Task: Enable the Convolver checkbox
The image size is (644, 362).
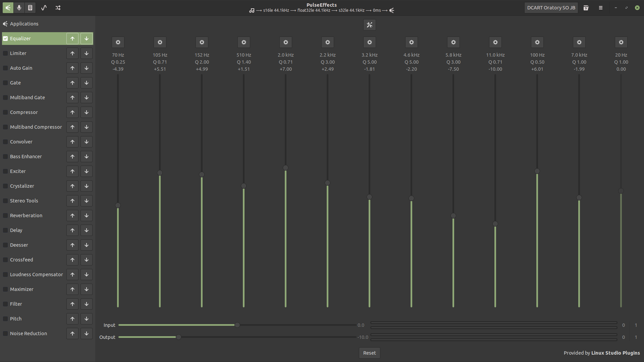Action: click(x=5, y=142)
